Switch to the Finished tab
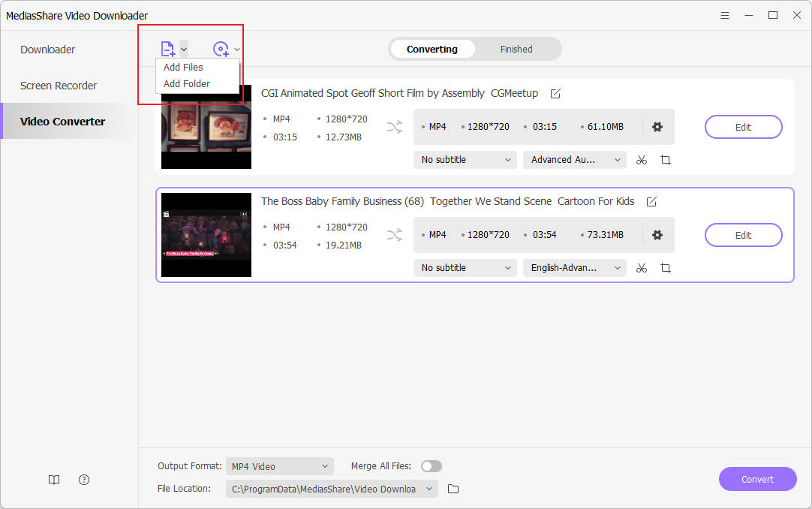812x509 pixels. click(x=516, y=50)
